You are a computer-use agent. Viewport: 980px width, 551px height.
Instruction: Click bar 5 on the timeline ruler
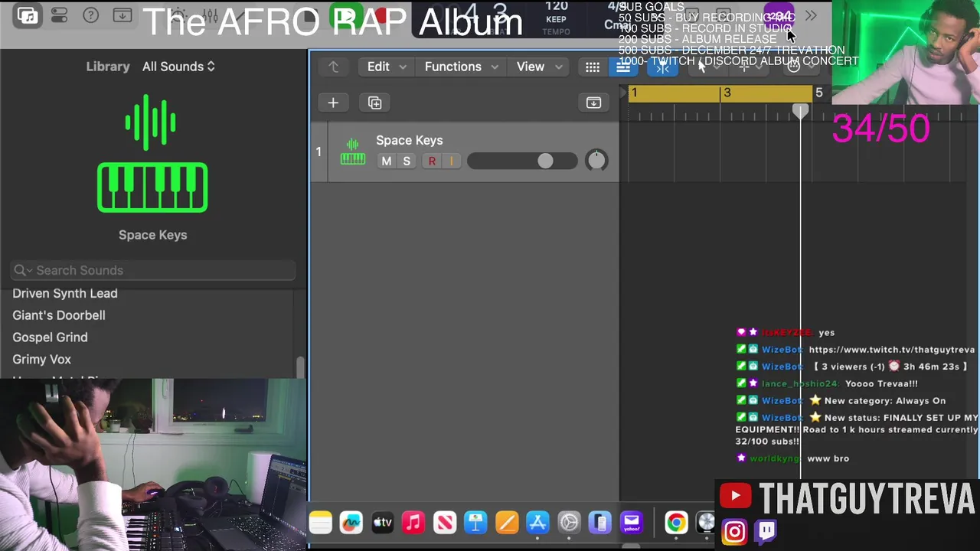coord(818,93)
